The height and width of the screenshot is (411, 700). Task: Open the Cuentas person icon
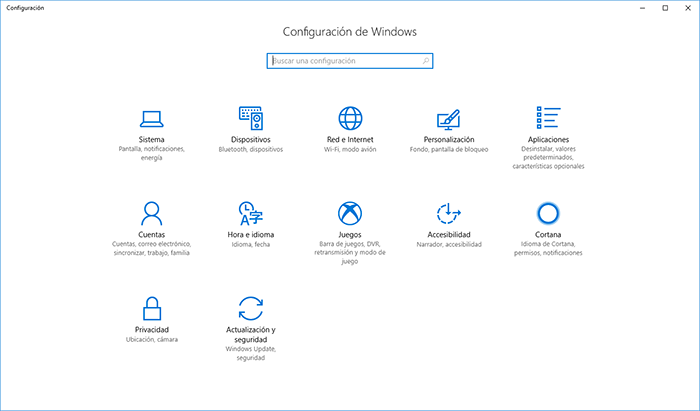click(151, 213)
